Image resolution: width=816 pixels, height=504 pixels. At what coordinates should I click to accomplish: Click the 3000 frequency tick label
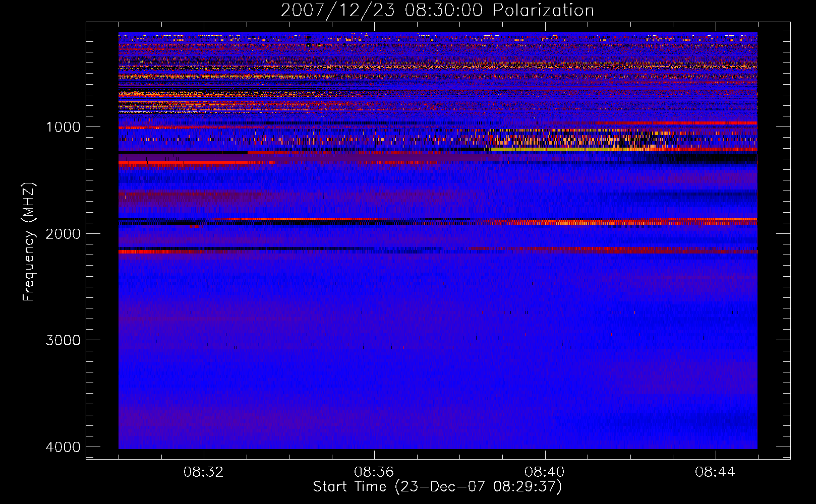tap(63, 340)
